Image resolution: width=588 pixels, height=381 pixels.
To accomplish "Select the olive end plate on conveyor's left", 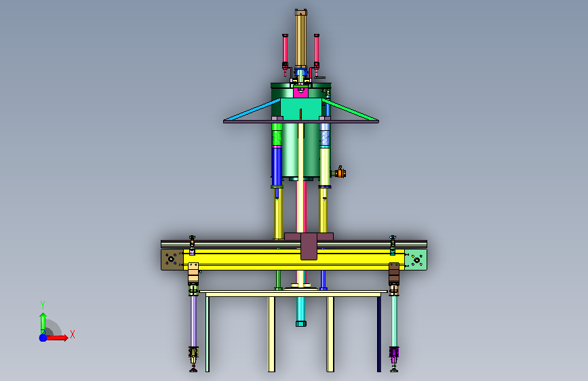I will 172,260.
